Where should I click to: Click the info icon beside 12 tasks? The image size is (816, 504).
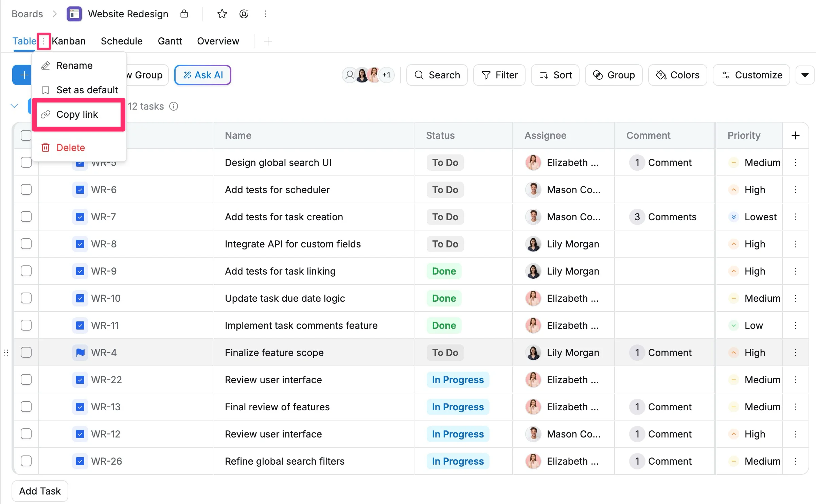[x=174, y=106]
